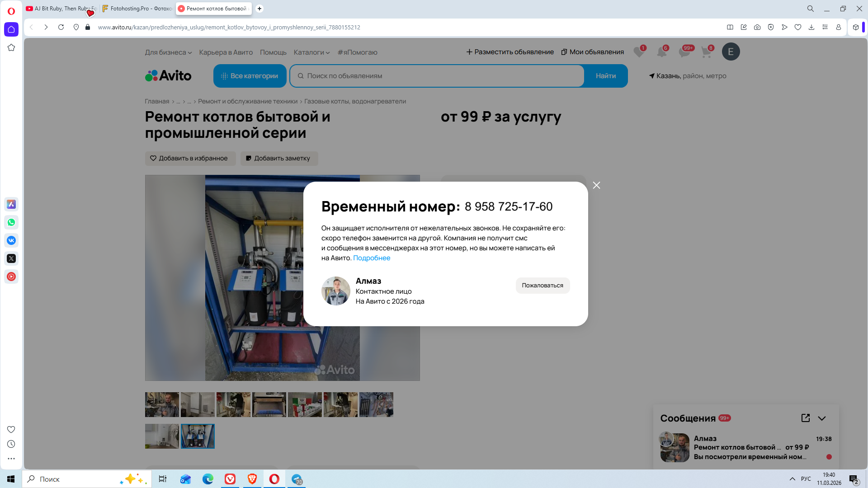Expand Для бизнеса dropdown menu

point(168,52)
